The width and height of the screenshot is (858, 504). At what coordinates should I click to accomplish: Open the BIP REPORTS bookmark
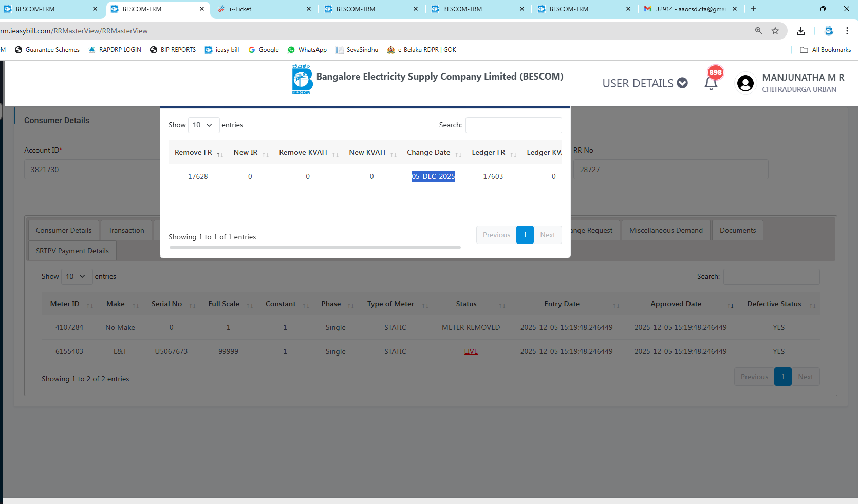pos(173,50)
